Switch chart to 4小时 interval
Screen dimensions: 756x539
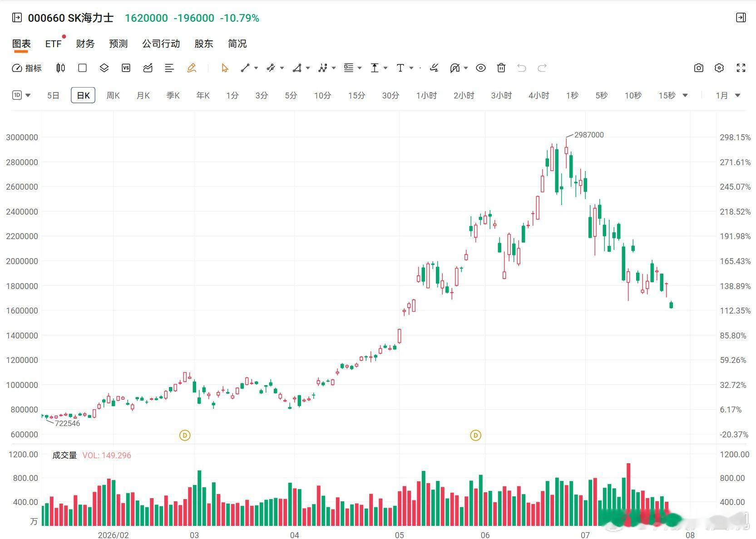[539, 95]
